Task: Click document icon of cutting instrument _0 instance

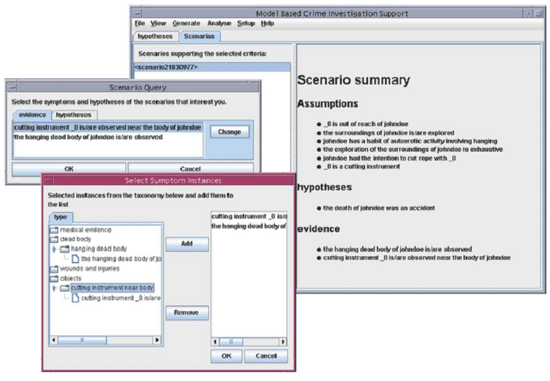Action: 75,298
